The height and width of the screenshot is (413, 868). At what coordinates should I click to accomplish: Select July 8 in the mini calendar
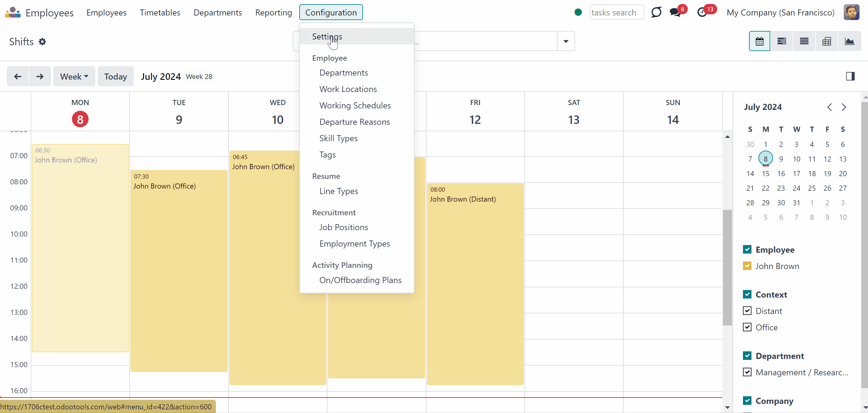point(765,159)
